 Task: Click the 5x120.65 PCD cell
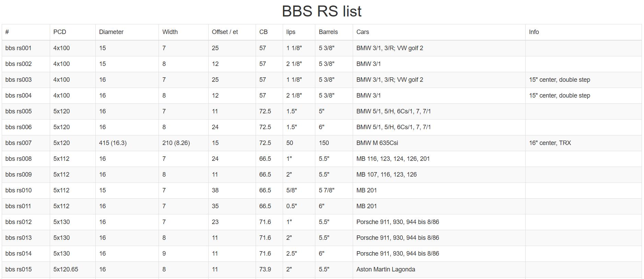coord(66,269)
